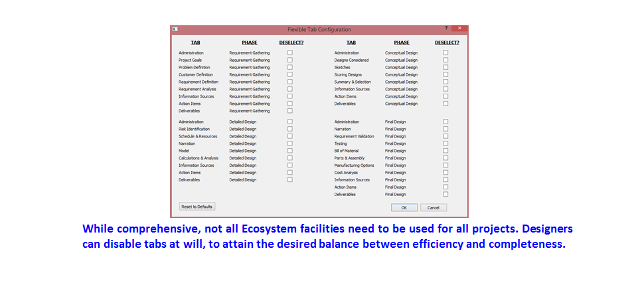644x289 pixels.
Task: Close the Flexible Tab Configuration dialog
Action: click(459, 29)
